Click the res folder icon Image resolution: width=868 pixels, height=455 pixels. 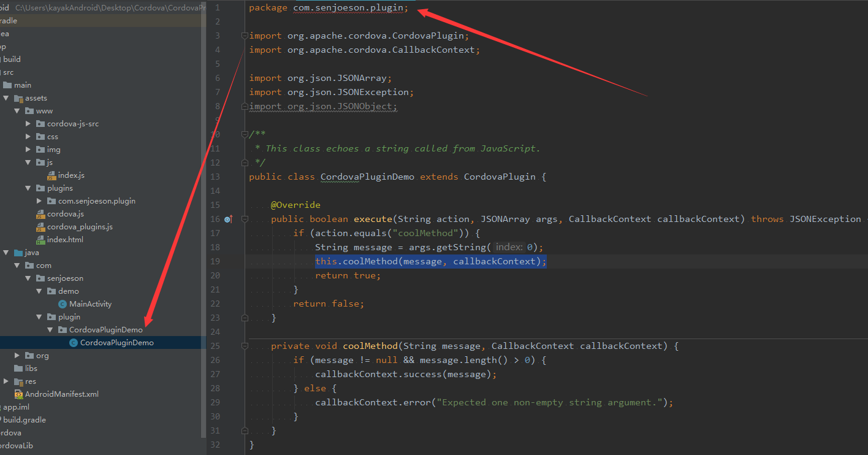(x=18, y=381)
